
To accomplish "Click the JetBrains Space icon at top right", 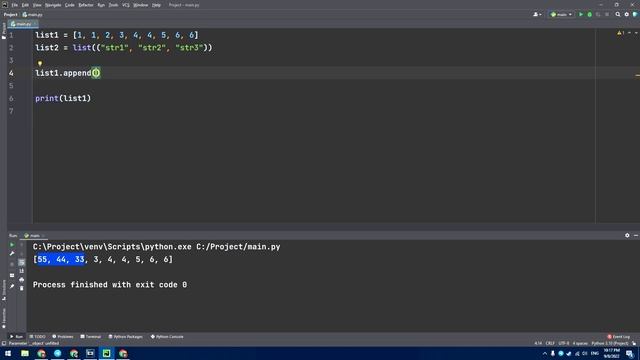I will click(x=635, y=14).
